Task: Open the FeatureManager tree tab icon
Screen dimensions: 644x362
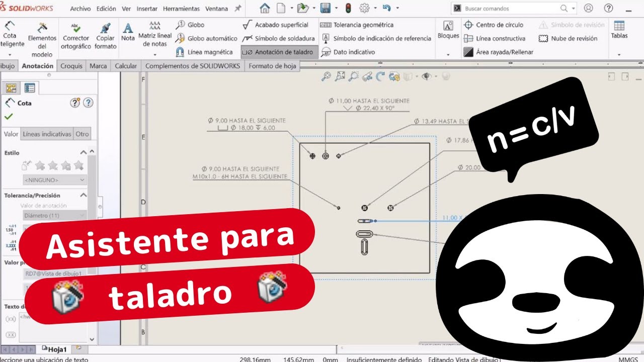Action: (11, 88)
